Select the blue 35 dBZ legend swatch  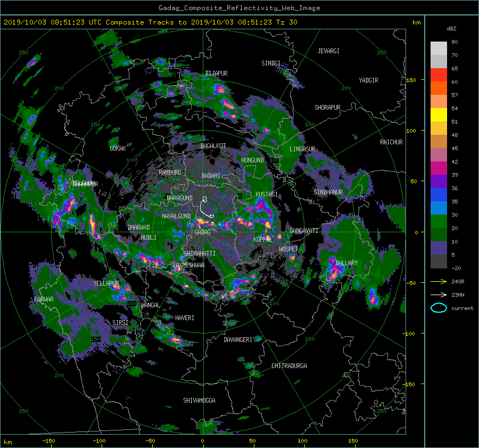(439, 194)
